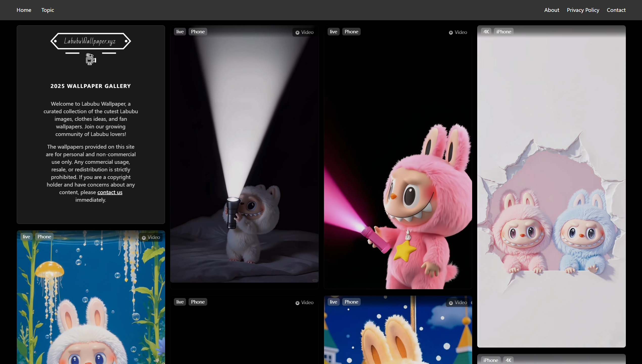Click iPhone tag on bottom-right wallpaper card
Image resolution: width=642 pixels, height=364 pixels.
(491, 360)
